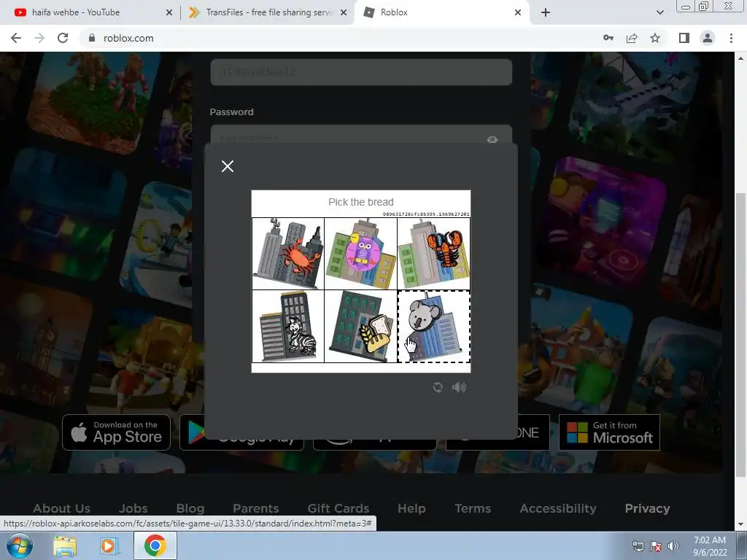Viewport: 747px width, 560px height.
Task: Open the network tray icon
Action: tap(638, 546)
